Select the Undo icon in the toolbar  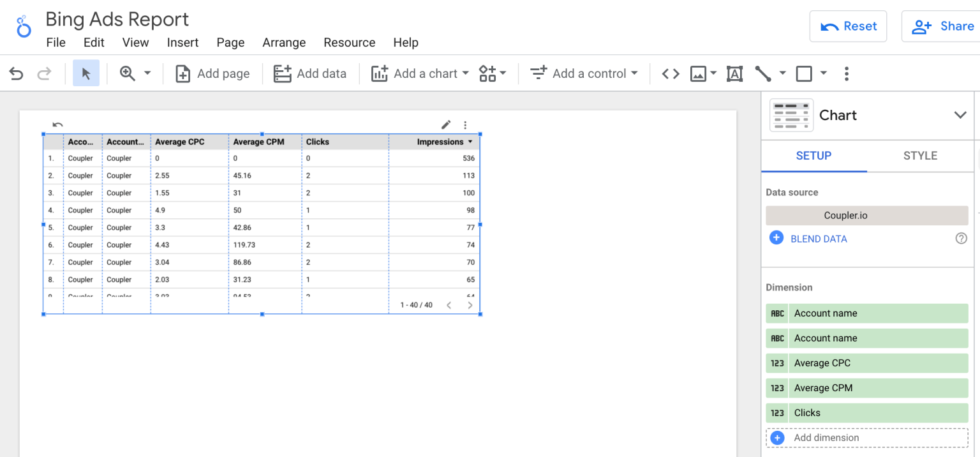pos(16,73)
